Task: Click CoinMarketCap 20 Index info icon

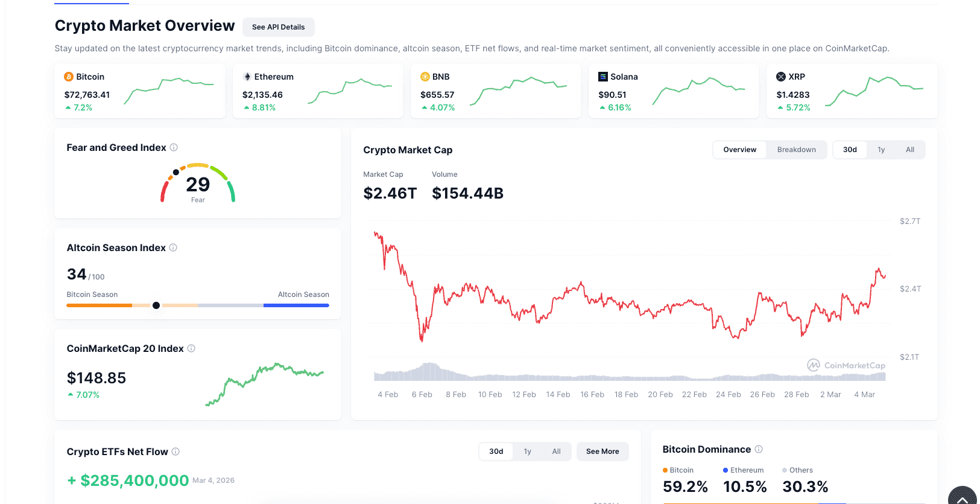Action: 191,348
